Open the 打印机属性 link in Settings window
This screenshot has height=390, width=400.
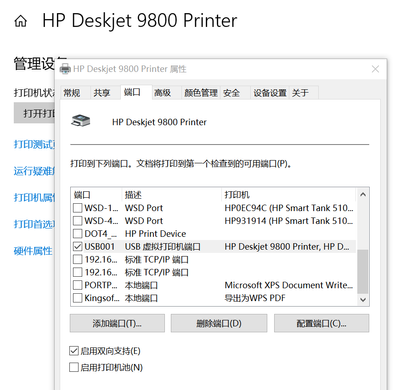click(34, 198)
